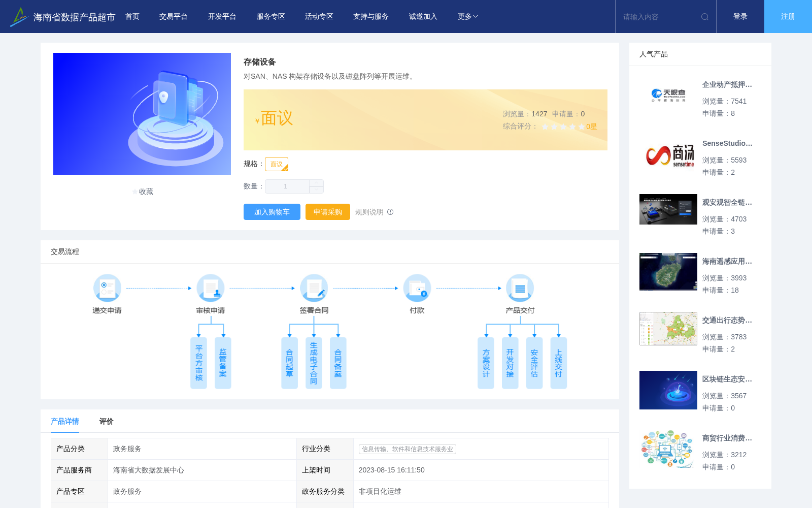Increase quantity with the up stepper arrow
The width and height of the screenshot is (812, 508).
317,183
